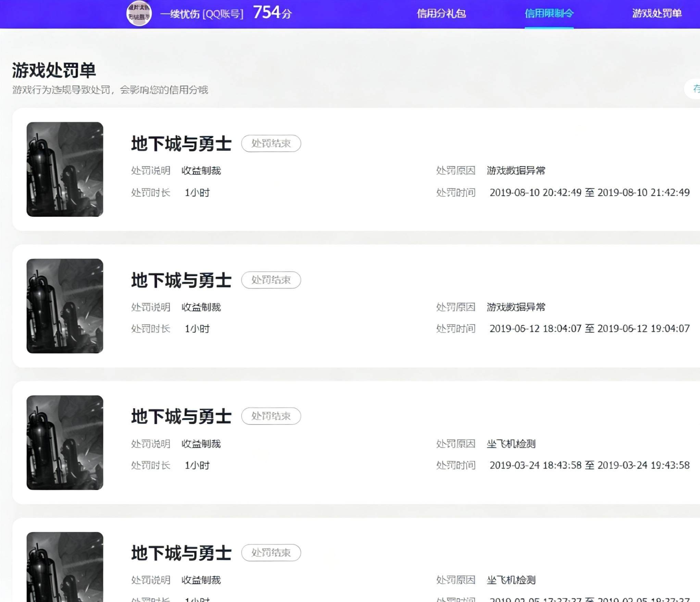Screen dimensions: 700x602
Task: Open game thumbnail of the fourth penalty card
Action: [65, 567]
